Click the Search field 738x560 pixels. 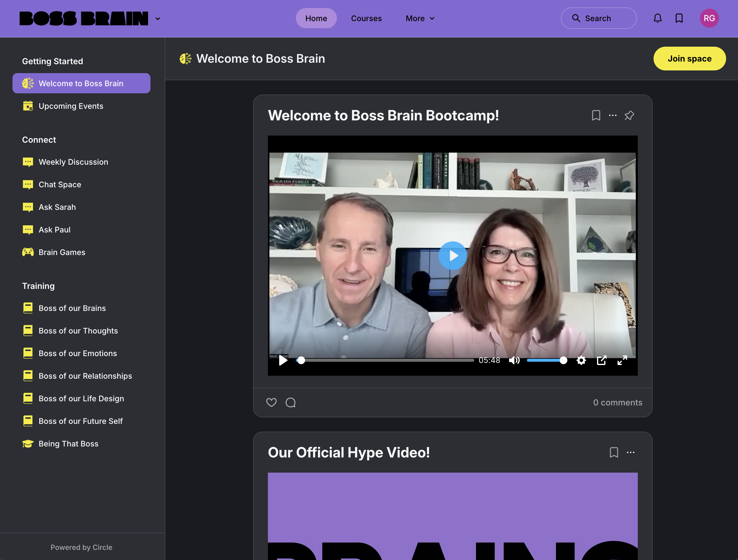tap(599, 18)
